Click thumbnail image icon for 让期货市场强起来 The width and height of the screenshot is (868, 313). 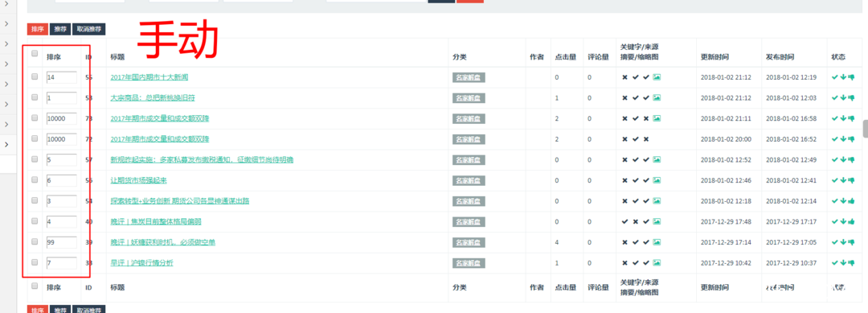pyautogui.click(x=657, y=180)
